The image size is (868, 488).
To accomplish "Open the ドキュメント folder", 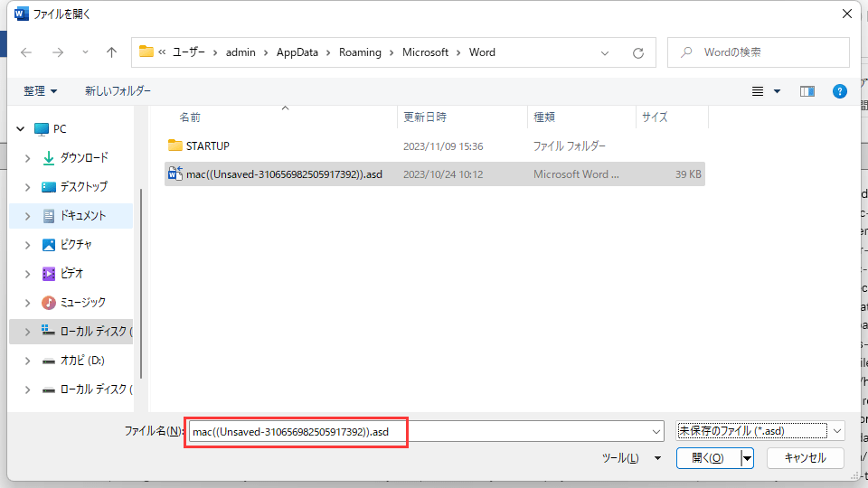I will click(x=82, y=216).
